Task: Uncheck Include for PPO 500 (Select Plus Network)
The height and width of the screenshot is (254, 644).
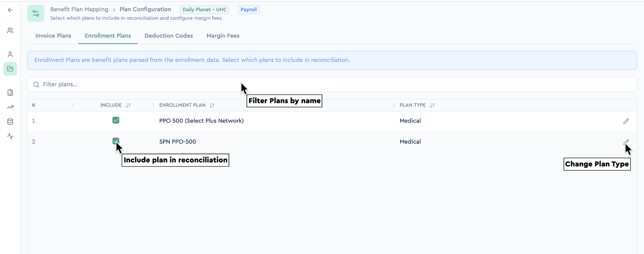Action: click(116, 120)
